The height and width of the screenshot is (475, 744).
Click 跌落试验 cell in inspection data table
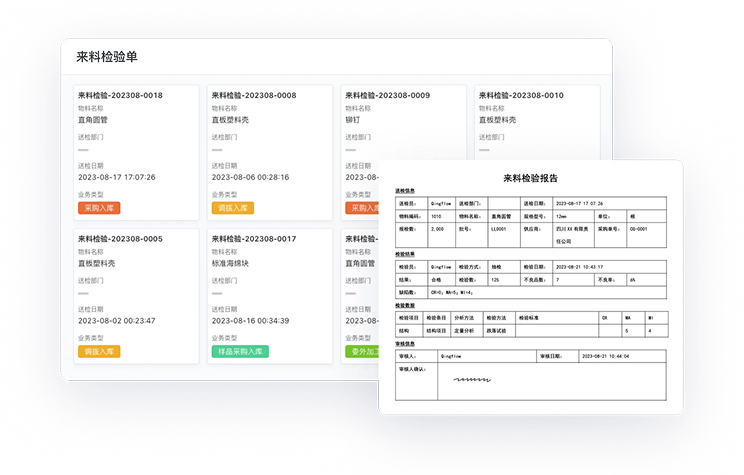pyautogui.click(x=496, y=331)
